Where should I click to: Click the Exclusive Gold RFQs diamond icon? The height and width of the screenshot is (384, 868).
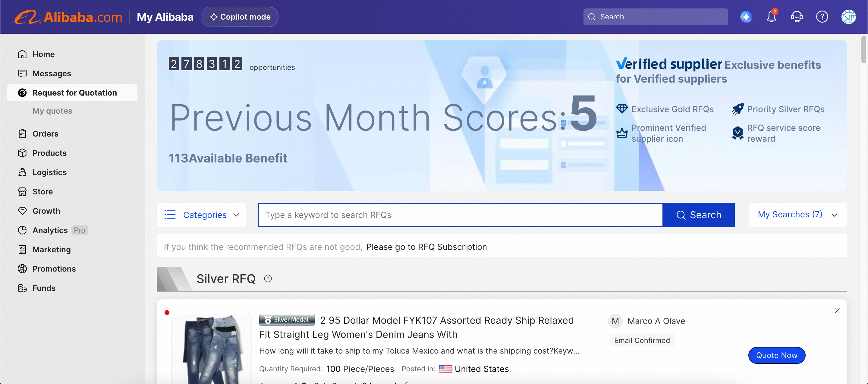(x=622, y=109)
